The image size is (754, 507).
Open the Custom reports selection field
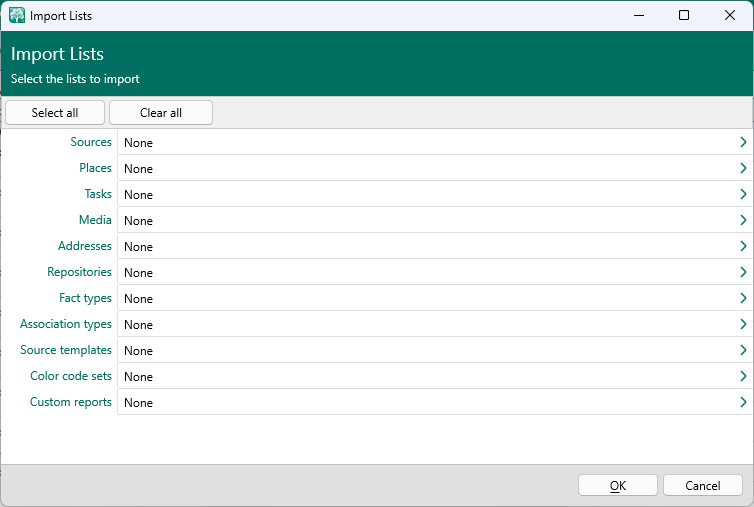click(x=434, y=402)
